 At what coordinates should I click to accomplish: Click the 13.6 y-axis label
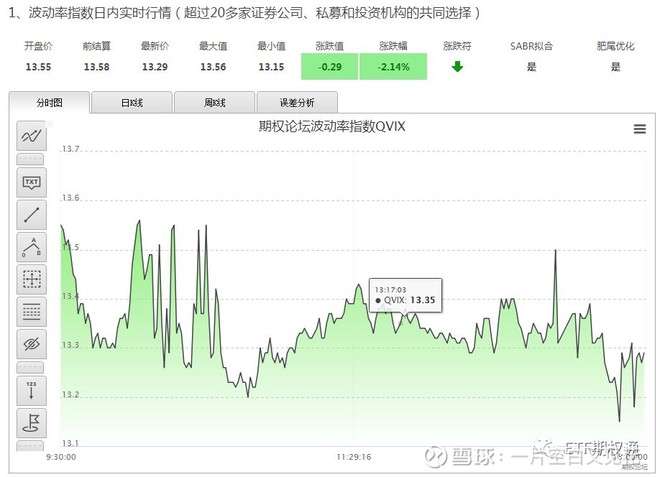click(x=70, y=197)
